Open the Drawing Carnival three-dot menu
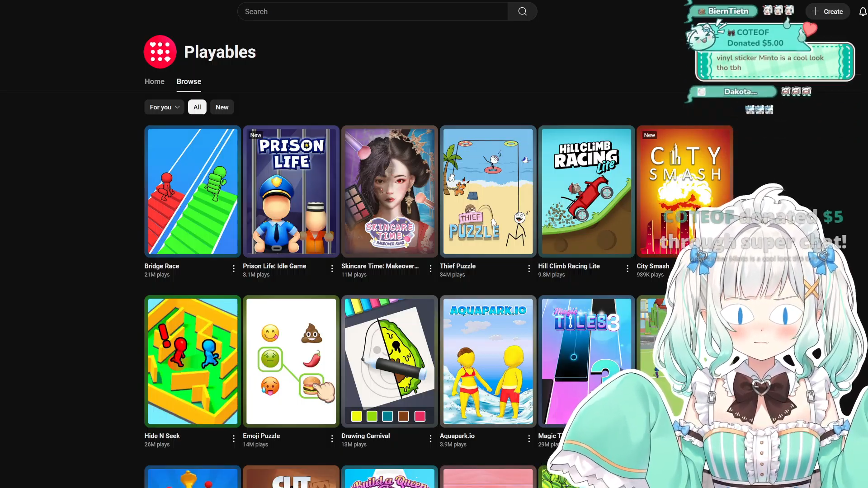This screenshot has width=868, height=488. (x=430, y=439)
